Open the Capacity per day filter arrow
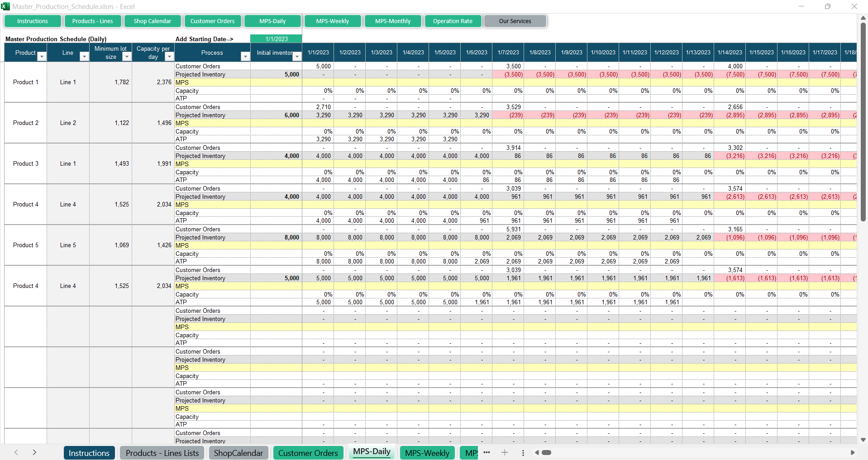 (169, 57)
